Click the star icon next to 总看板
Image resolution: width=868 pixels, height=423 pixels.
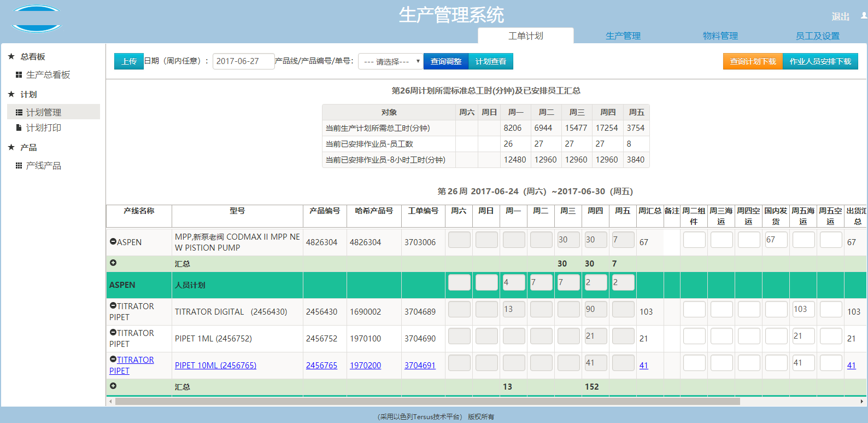click(x=11, y=56)
